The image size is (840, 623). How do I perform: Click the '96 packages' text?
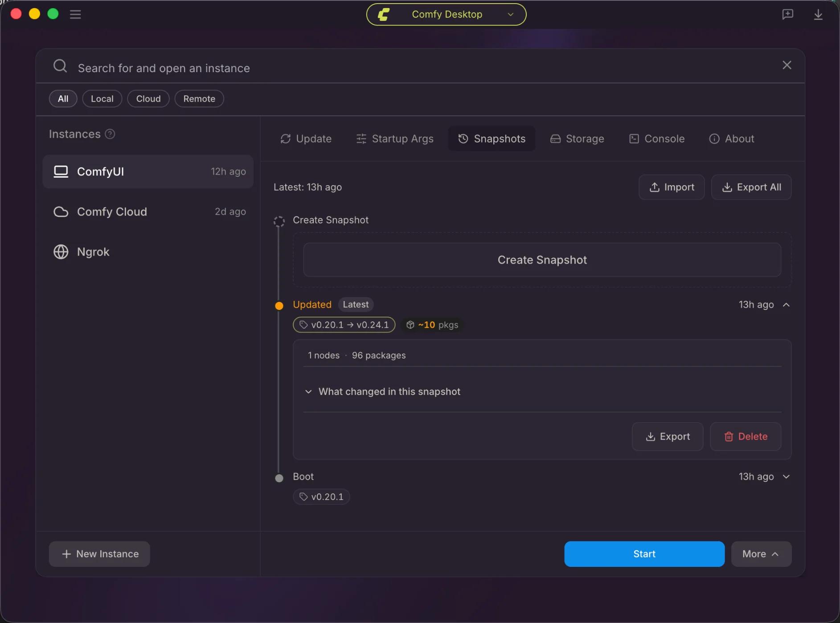379,355
